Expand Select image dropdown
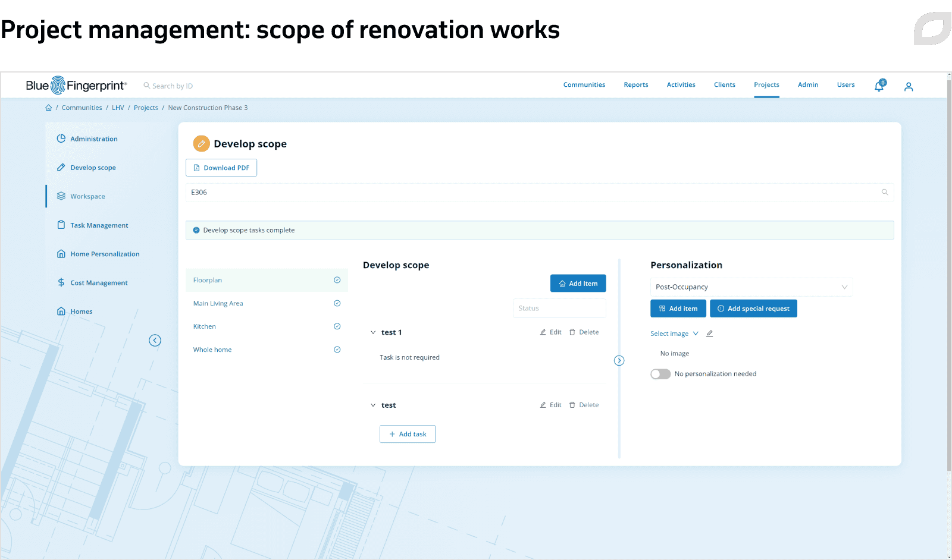The image size is (952, 560). (x=674, y=334)
